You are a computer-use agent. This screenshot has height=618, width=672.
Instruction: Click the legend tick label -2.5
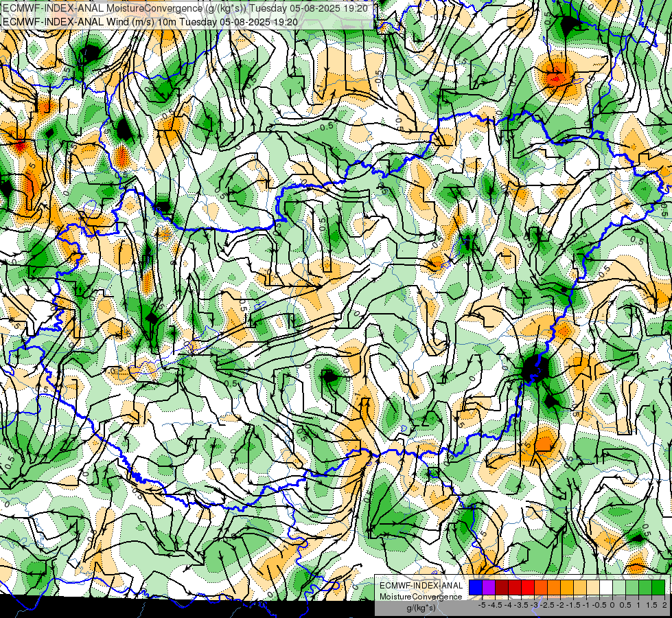(547, 605)
